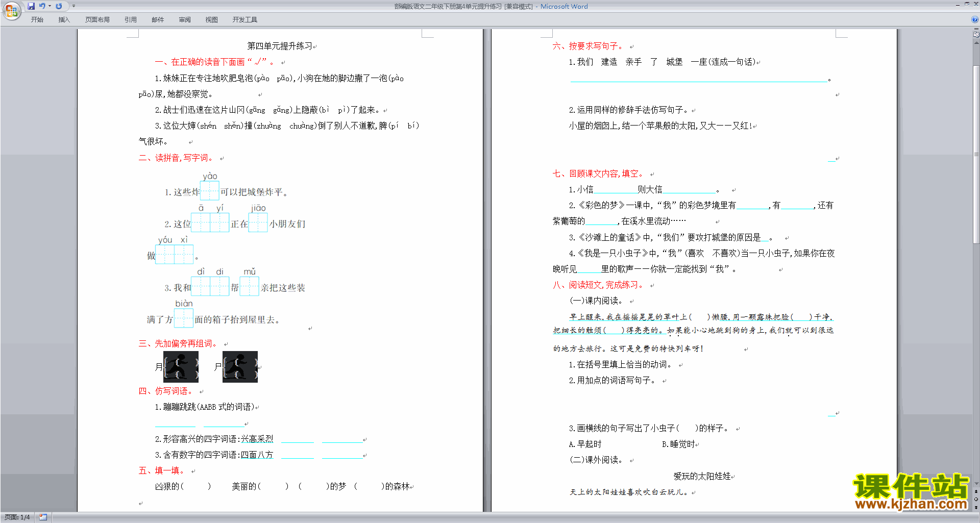
Task: Open the 插入 ribbon tab
Action: pos(64,20)
